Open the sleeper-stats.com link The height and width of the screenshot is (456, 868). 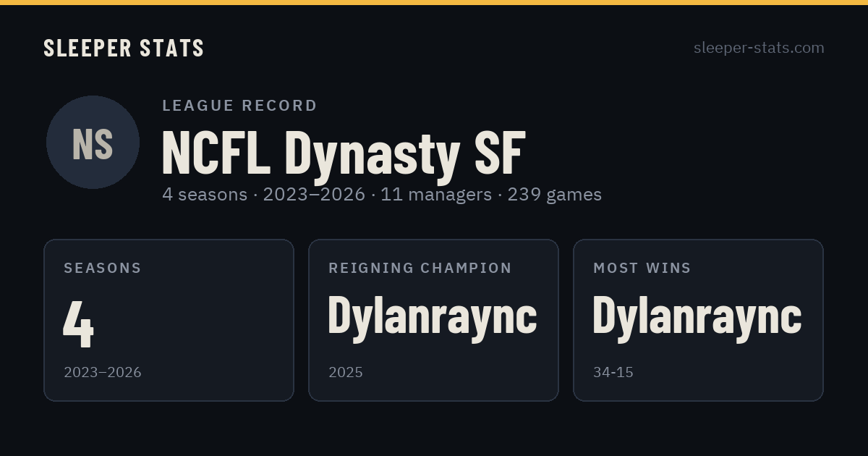(759, 48)
